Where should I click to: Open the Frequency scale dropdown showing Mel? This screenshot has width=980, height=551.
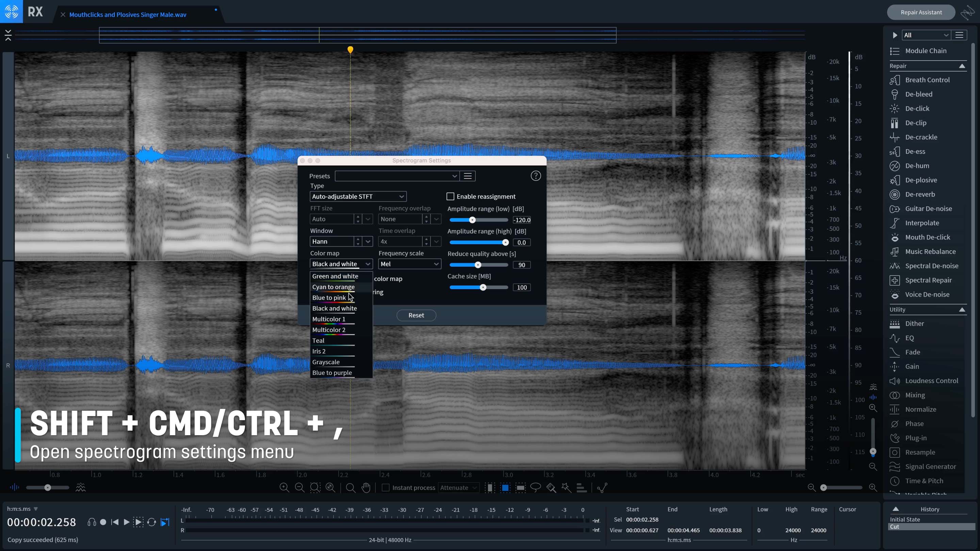(410, 264)
